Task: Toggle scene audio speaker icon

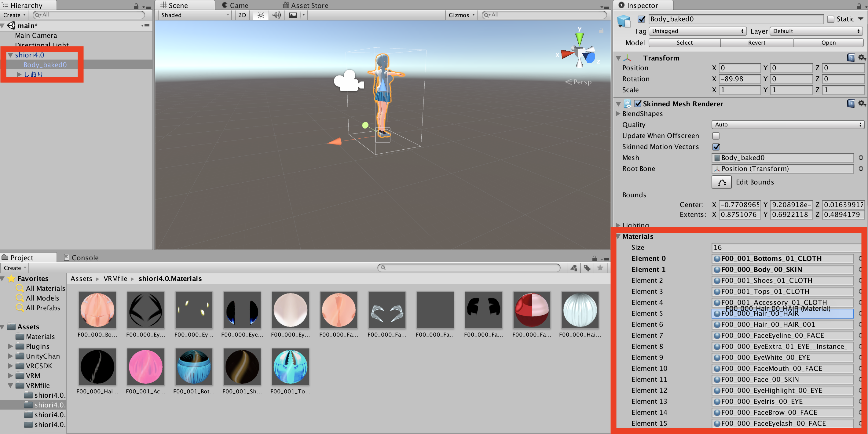Action: click(x=276, y=15)
